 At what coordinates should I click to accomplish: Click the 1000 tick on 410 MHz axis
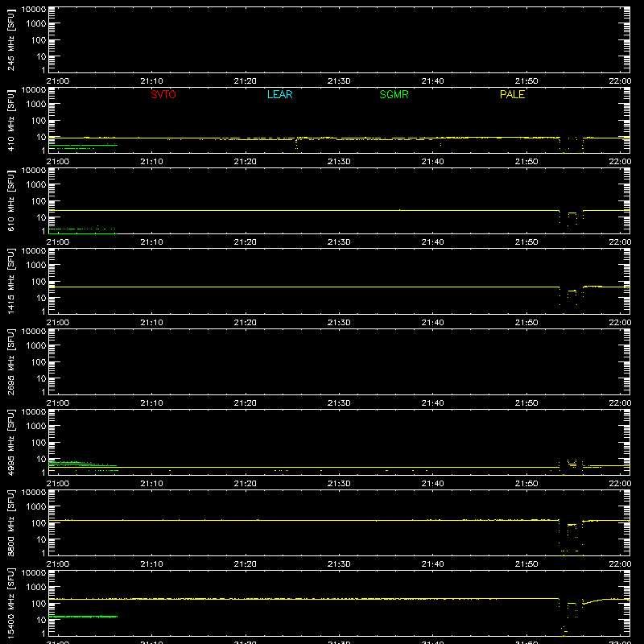point(36,105)
